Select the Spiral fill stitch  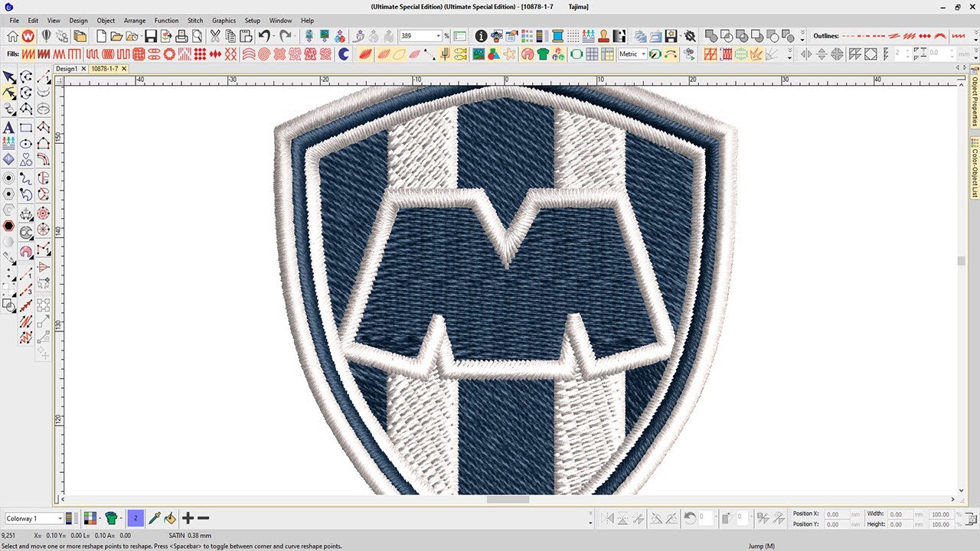click(x=264, y=54)
